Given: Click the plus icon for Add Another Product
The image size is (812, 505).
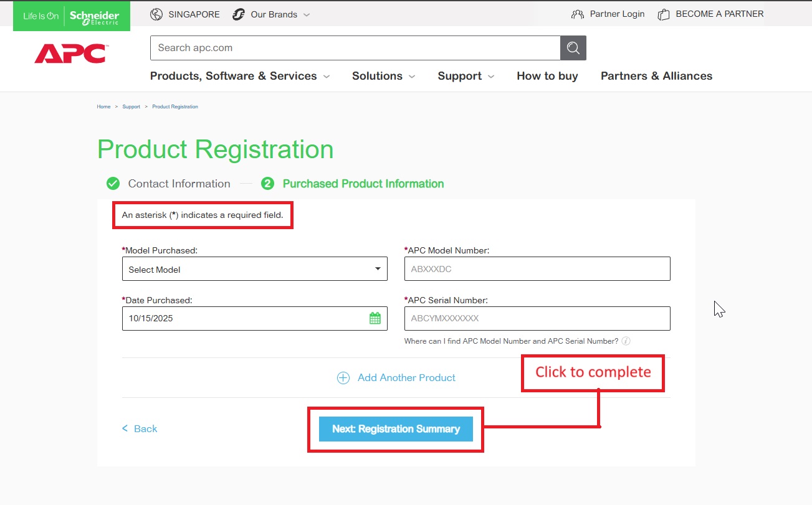Looking at the screenshot, I should (343, 378).
